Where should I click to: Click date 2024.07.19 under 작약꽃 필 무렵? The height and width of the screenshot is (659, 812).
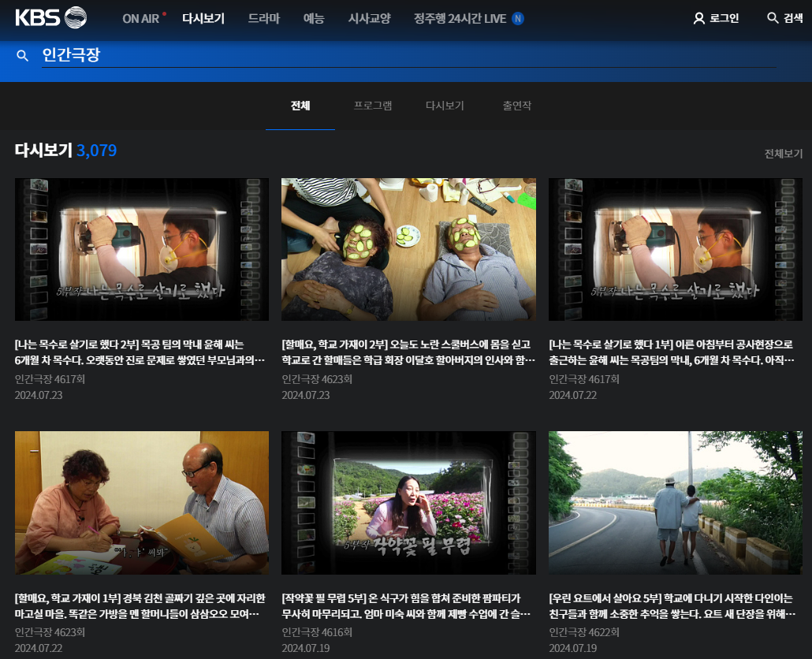click(306, 648)
